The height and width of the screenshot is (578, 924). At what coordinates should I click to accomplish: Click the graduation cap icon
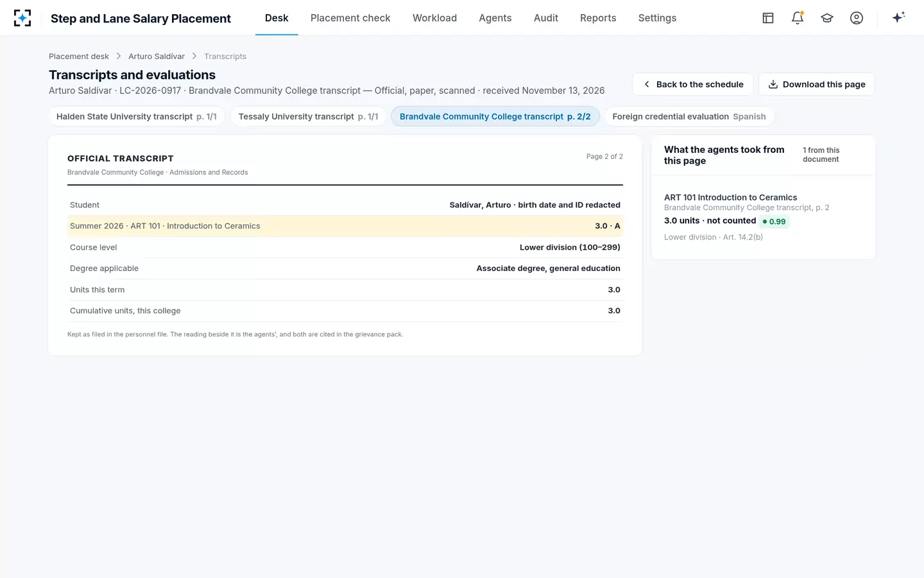coord(827,18)
